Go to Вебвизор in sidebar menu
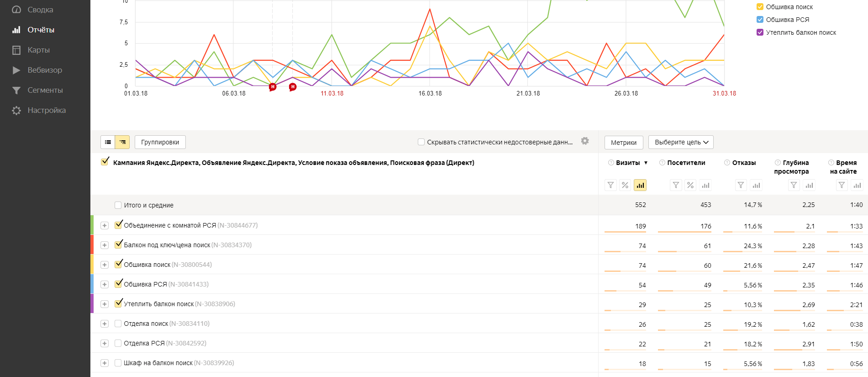The image size is (868, 377). 45,70
